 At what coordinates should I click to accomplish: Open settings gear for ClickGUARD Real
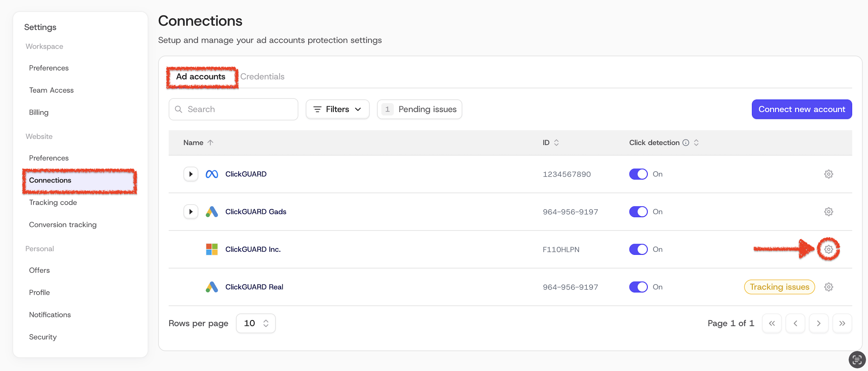828,287
